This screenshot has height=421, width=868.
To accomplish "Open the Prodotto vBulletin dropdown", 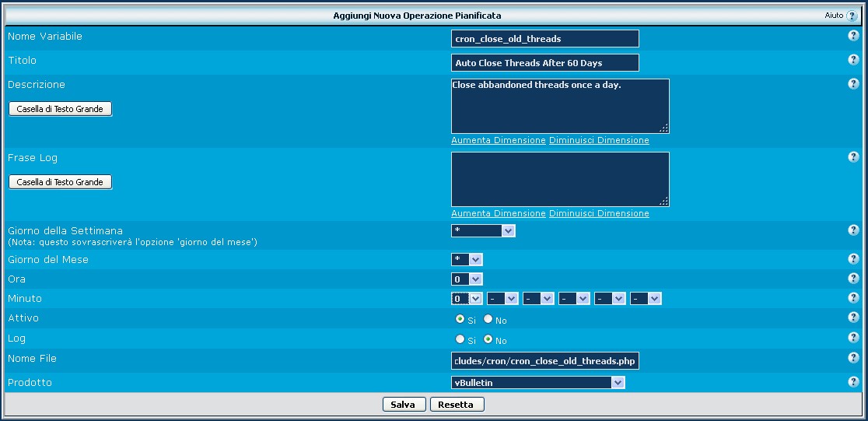I will click(538, 382).
